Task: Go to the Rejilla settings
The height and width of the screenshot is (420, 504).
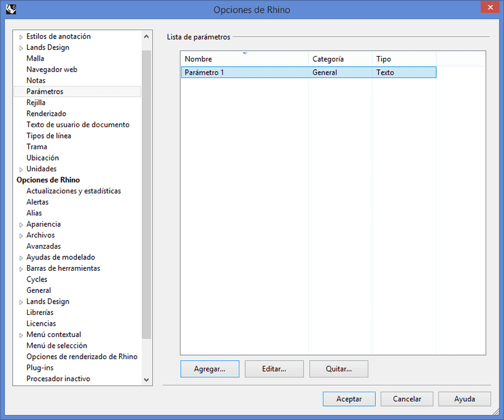Action: pos(36,103)
